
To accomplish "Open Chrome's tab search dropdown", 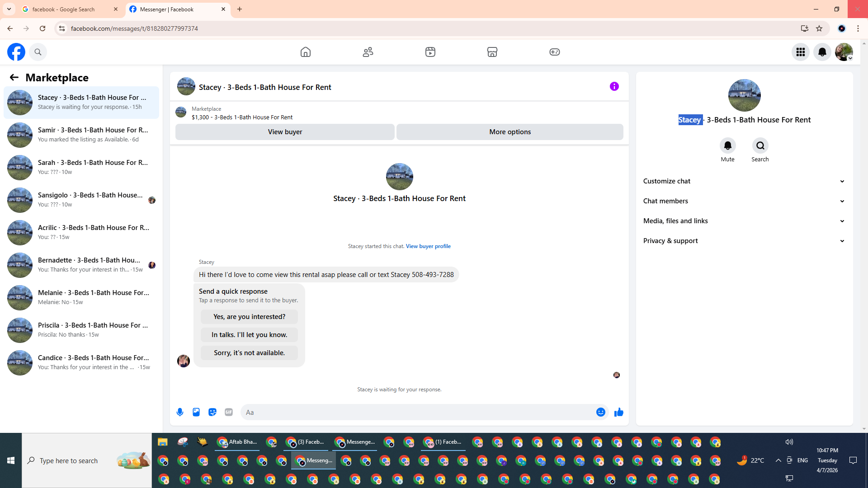I will coord(9,9).
